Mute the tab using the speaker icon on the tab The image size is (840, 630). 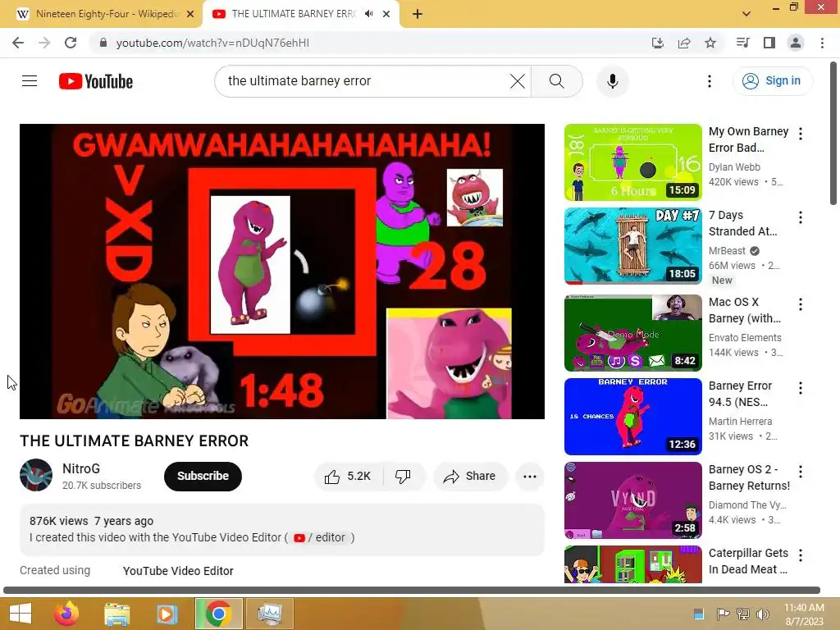(369, 14)
